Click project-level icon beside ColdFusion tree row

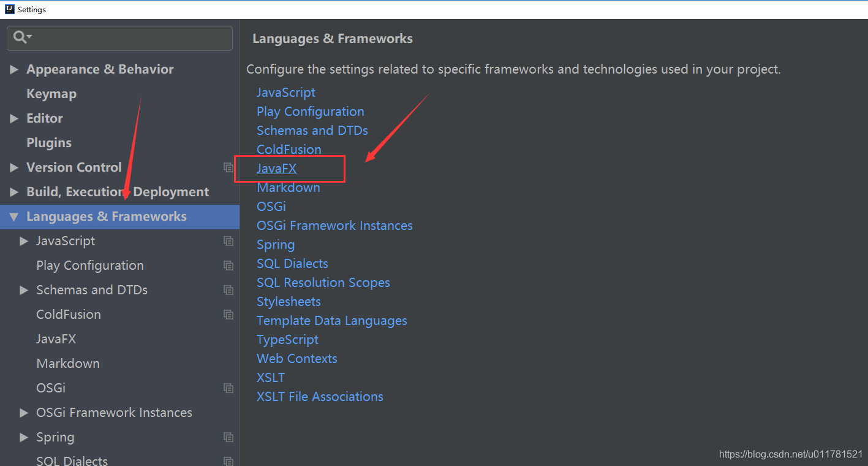(x=228, y=315)
